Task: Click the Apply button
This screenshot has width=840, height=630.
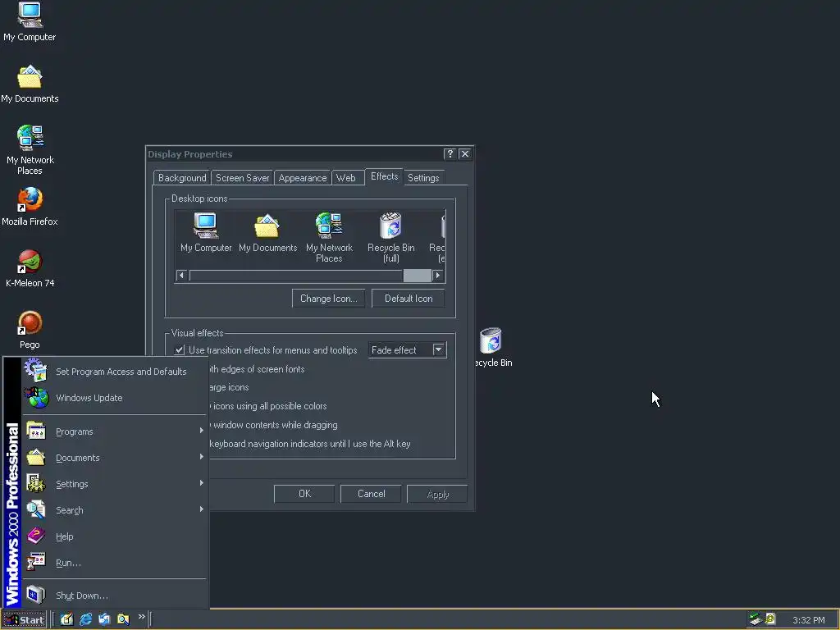Action: 437,494
